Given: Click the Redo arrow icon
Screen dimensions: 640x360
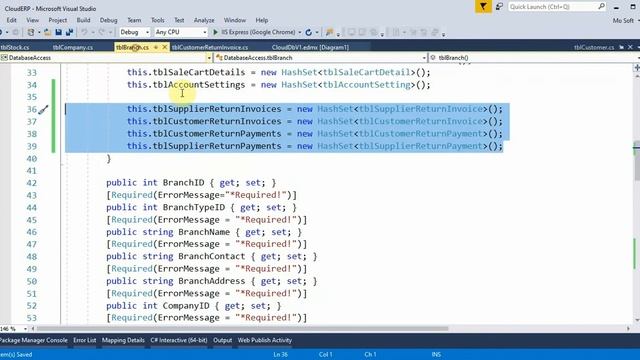Looking at the screenshot, I should (x=102, y=32).
